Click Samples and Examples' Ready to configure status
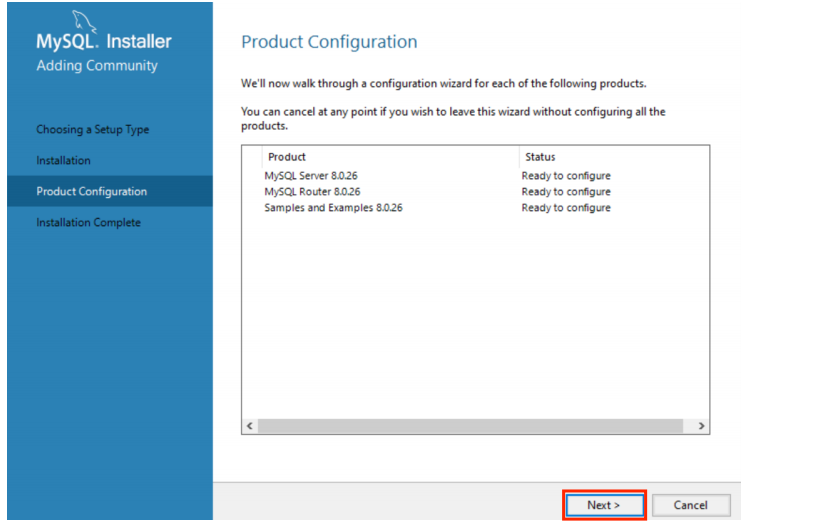The width and height of the screenshot is (819, 524). [x=566, y=208]
